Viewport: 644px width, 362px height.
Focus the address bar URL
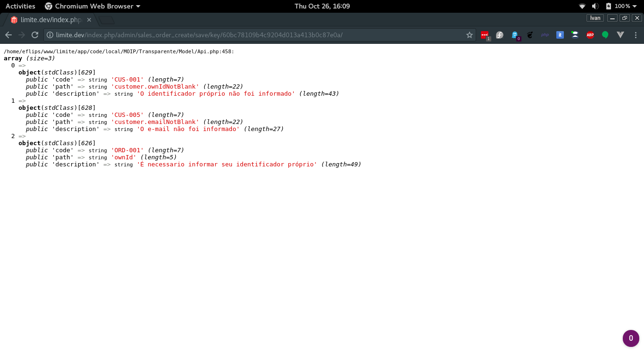[x=259, y=35]
